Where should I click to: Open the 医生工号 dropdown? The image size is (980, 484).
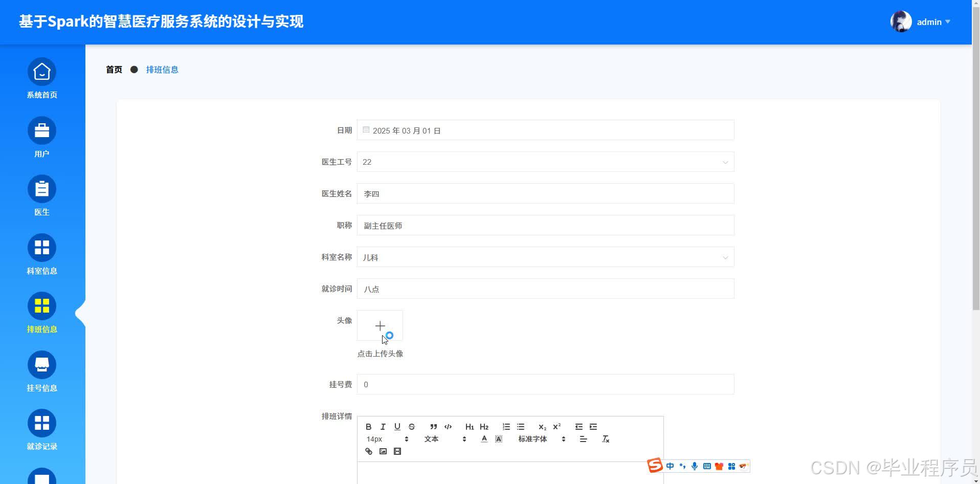[725, 162]
